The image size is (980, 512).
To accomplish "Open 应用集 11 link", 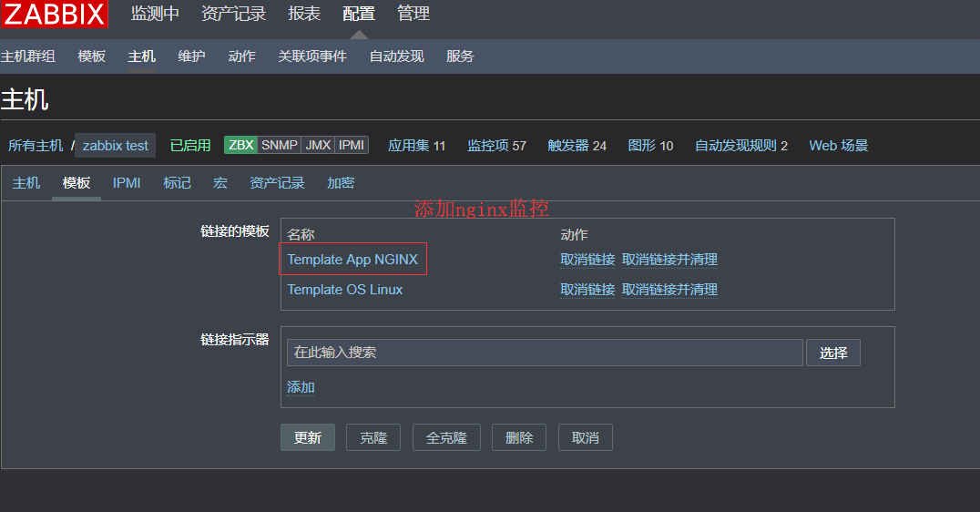I will (417, 146).
